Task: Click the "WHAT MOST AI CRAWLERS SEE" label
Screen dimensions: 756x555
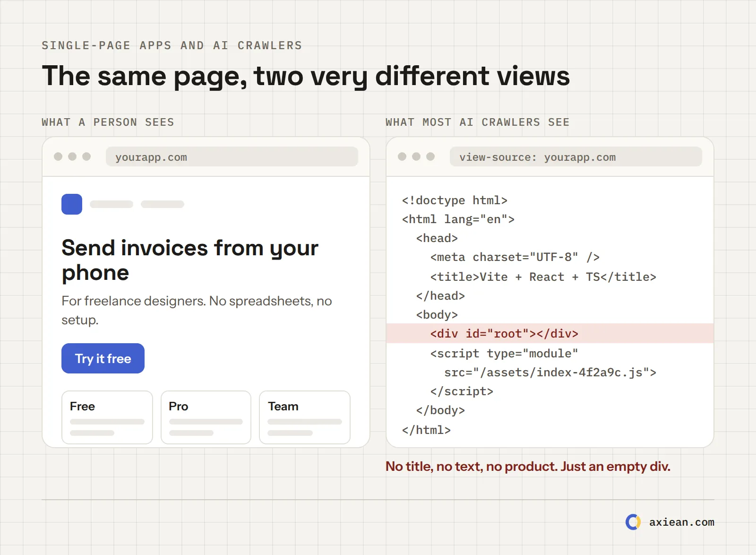Action: pos(477,122)
